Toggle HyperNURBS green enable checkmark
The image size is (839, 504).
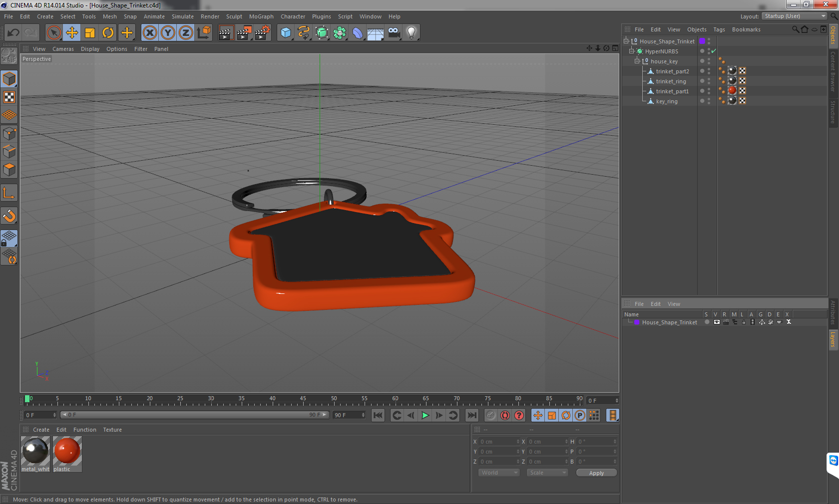pos(714,51)
